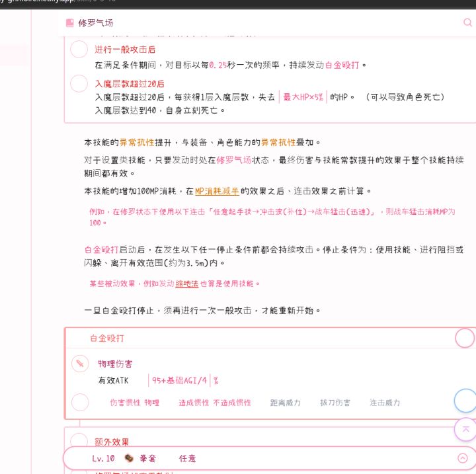Open search with the magnifier icon
Screen dimensions: 476x474
pyautogui.click(x=468, y=22)
